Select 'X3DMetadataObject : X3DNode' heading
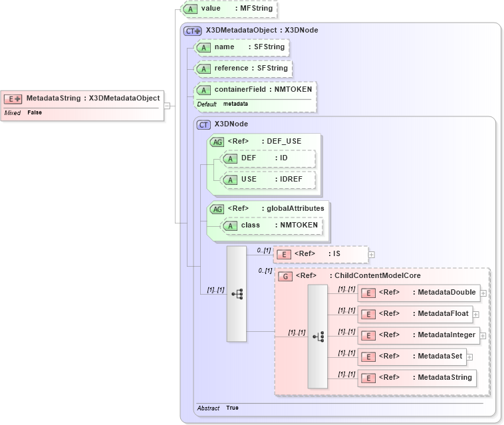Screen dimensions: 504x425 (x=262, y=30)
